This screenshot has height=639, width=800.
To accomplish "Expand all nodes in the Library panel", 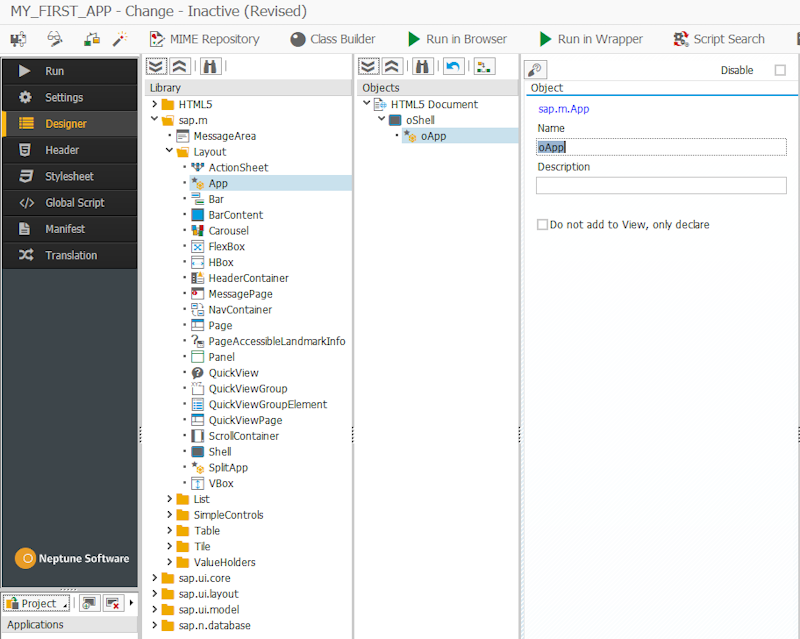I will coord(156,66).
